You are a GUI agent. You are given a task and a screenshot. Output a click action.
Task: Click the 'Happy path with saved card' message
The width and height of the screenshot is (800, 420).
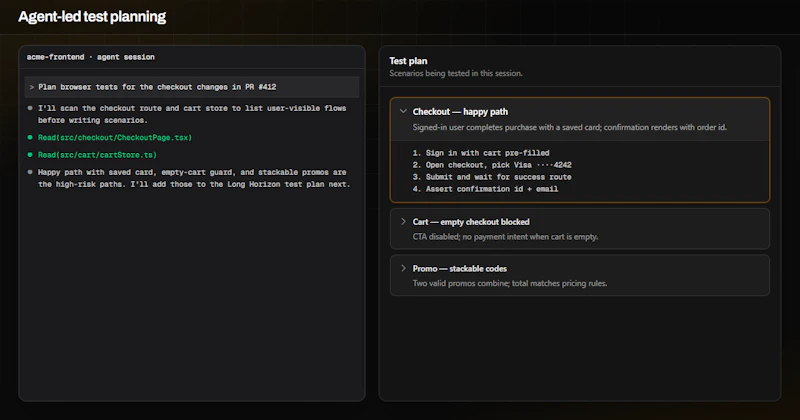[194, 179]
